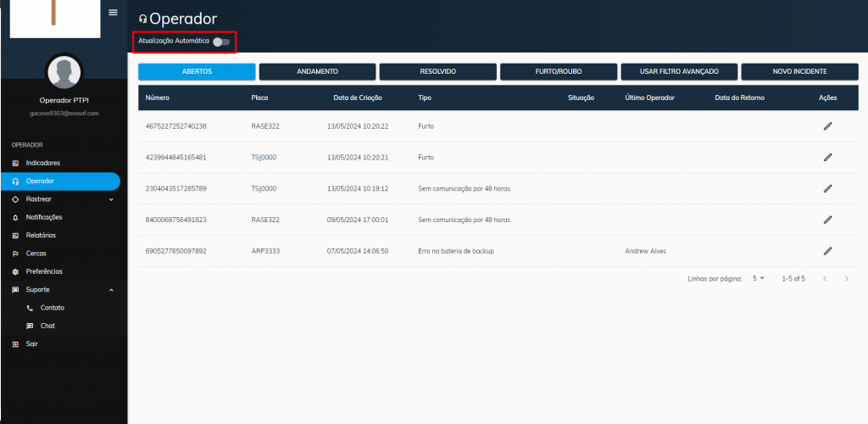The width and height of the screenshot is (868, 424).
Task: Click the gacova9303@mnsaf.com email
Action: tap(64, 113)
